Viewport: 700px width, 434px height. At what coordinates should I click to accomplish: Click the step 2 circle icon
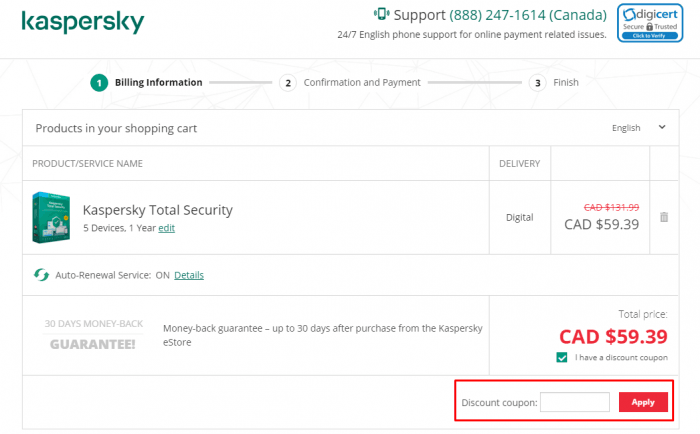[x=288, y=83]
